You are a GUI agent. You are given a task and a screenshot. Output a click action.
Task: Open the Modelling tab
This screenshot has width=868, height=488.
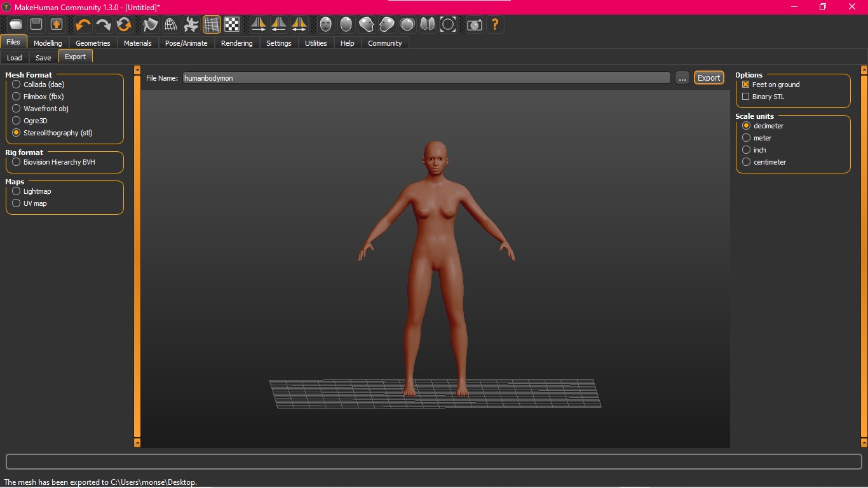click(x=48, y=43)
